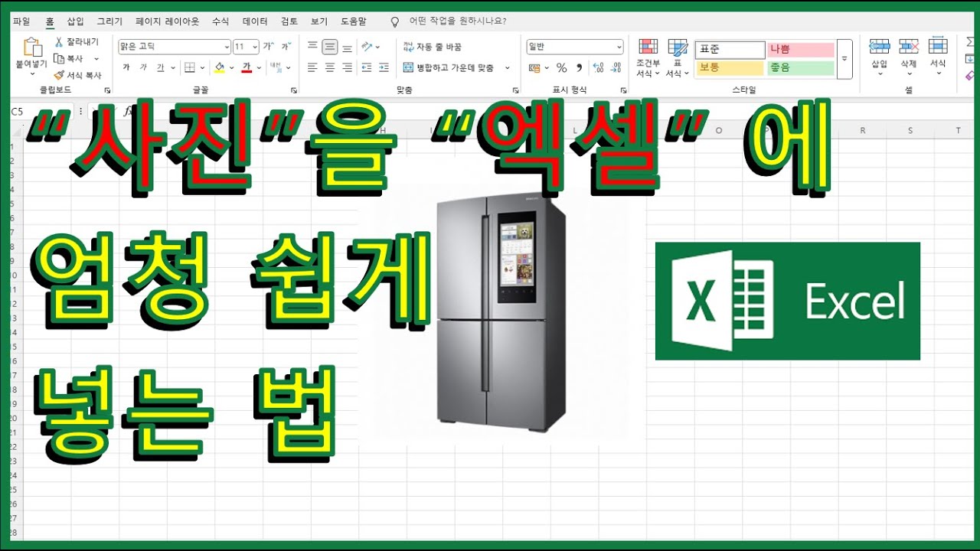Open Format as Table (표 서식)
Image resolution: width=980 pixels, height=551 pixels.
pos(677,58)
